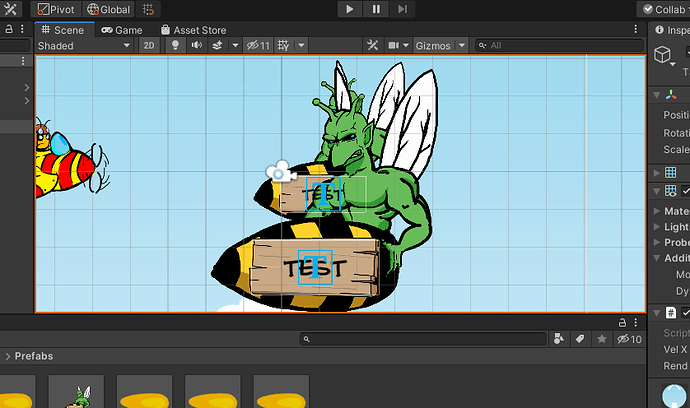Toggle 2D view mode
This screenshot has width=690, height=408.
click(x=149, y=45)
